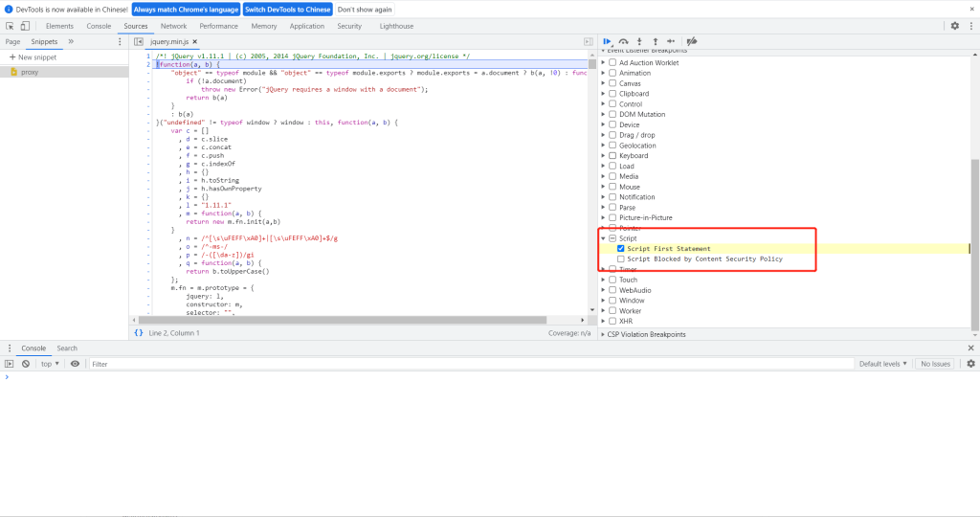
Task: Open the Default levels dropdown
Action: [881, 364]
